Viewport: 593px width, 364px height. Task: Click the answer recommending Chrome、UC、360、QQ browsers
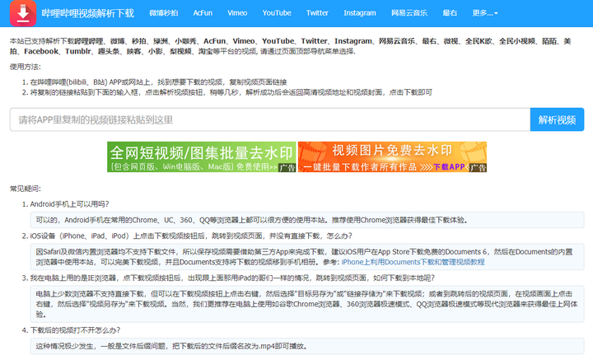coord(307,220)
